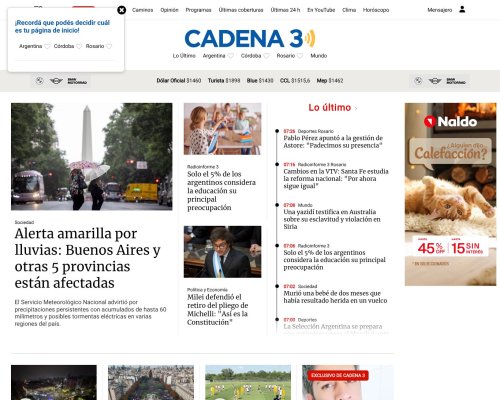
Task: Open Alerta amarilla por lluvias headline
Action: tap(88, 258)
